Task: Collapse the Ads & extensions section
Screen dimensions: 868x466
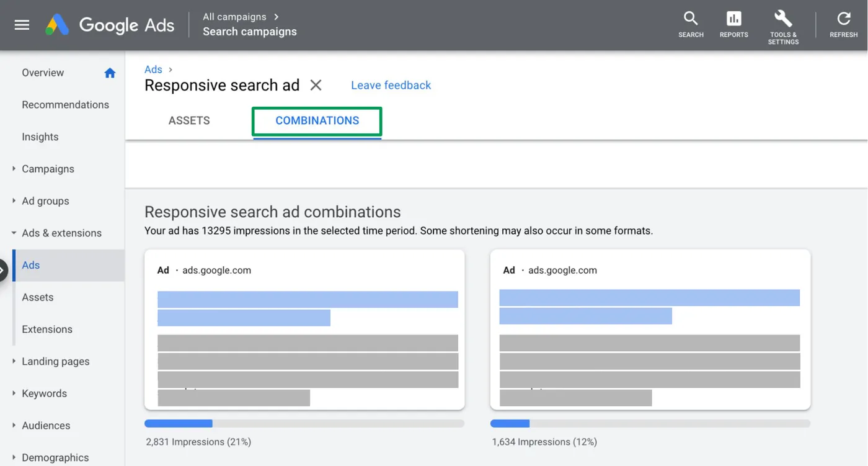Action: tap(14, 233)
